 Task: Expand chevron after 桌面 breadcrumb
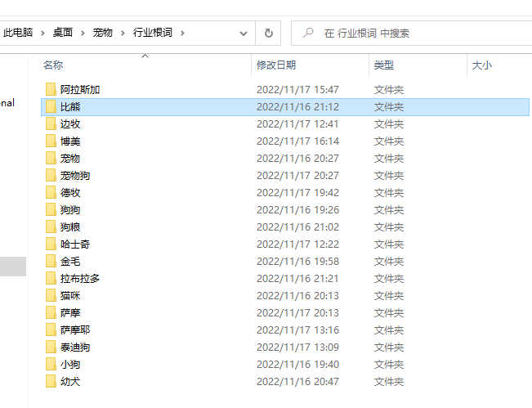83,33
